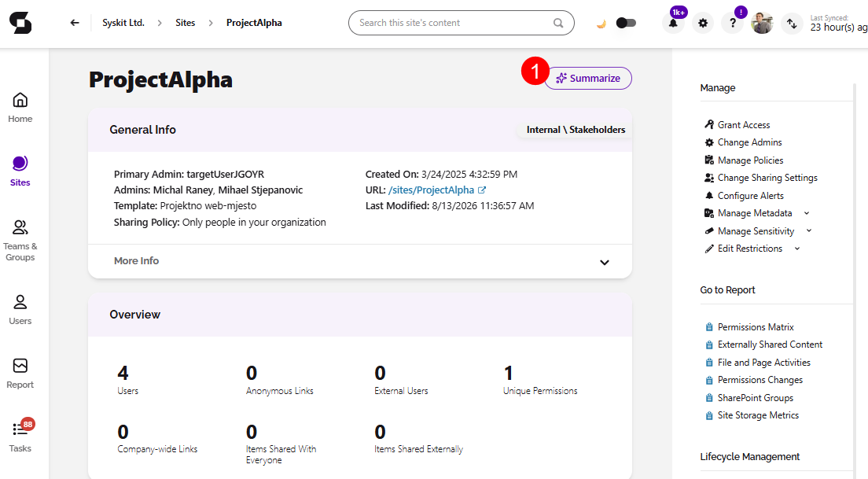Select ProjectAlpha in the breadcrumb
Screen dimensions: 868x479
click(x=254, y=23)
